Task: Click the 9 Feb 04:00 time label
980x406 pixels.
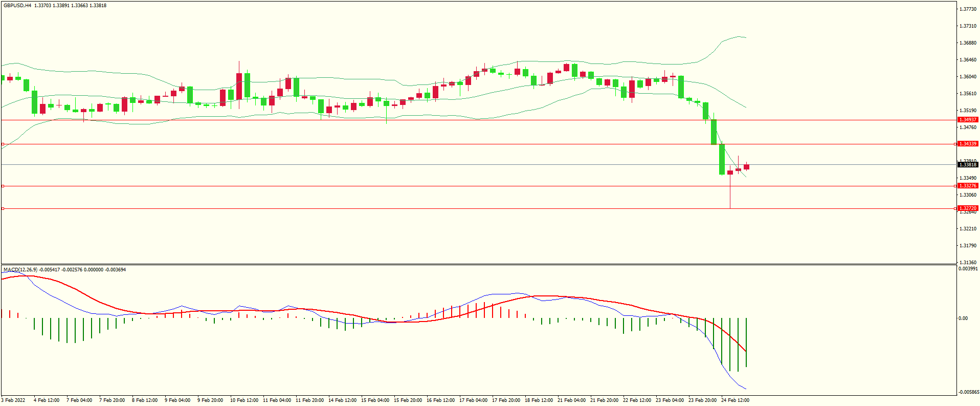Action: 177,400
